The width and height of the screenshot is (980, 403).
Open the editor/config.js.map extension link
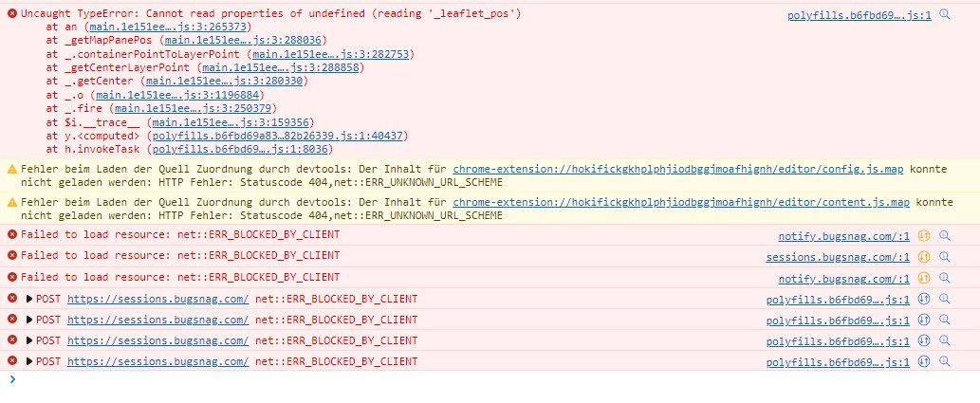[x=677, y=169]
